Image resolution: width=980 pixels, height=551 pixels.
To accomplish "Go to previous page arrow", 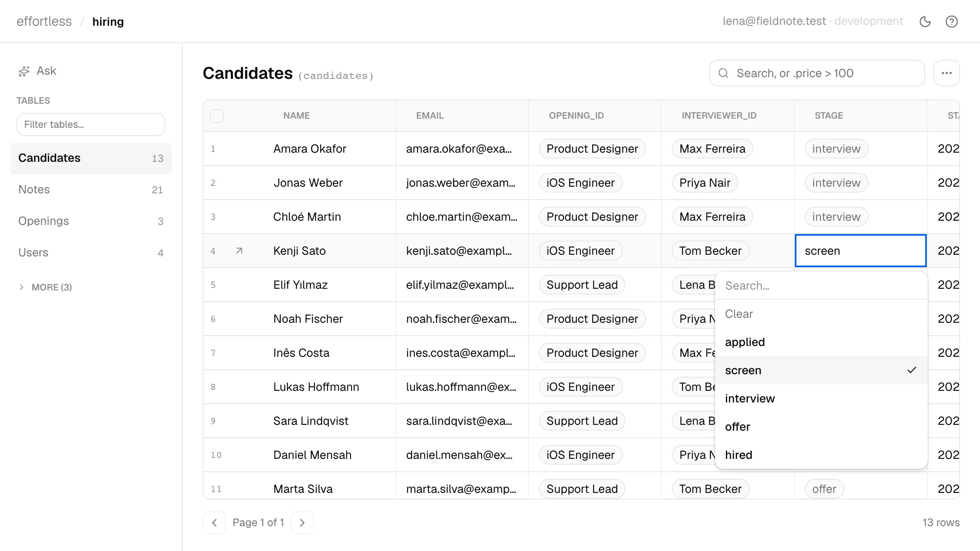I will (214, 522).
